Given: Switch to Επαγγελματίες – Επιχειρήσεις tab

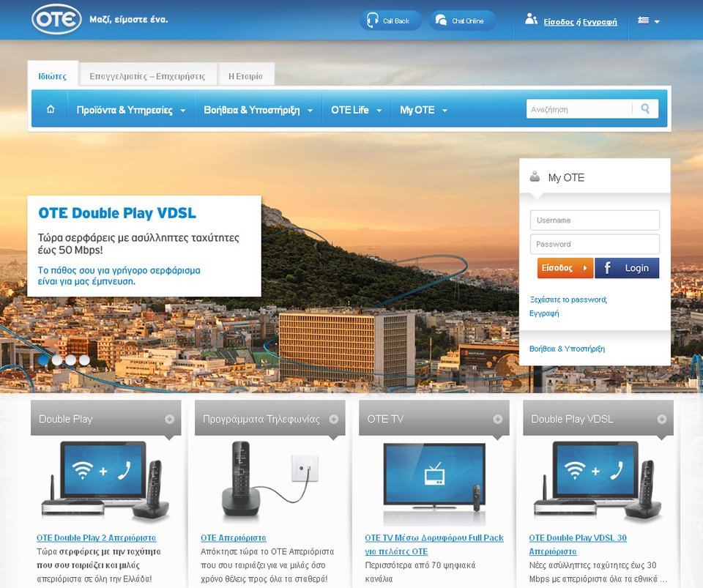Looking at the screenshot, I should coord(147,76).
